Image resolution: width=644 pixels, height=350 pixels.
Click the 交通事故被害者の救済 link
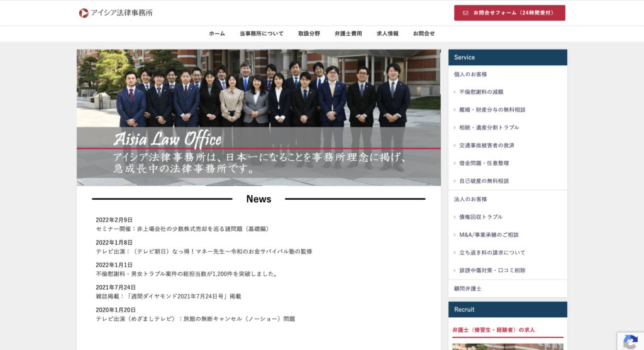(x=486, y=145)
